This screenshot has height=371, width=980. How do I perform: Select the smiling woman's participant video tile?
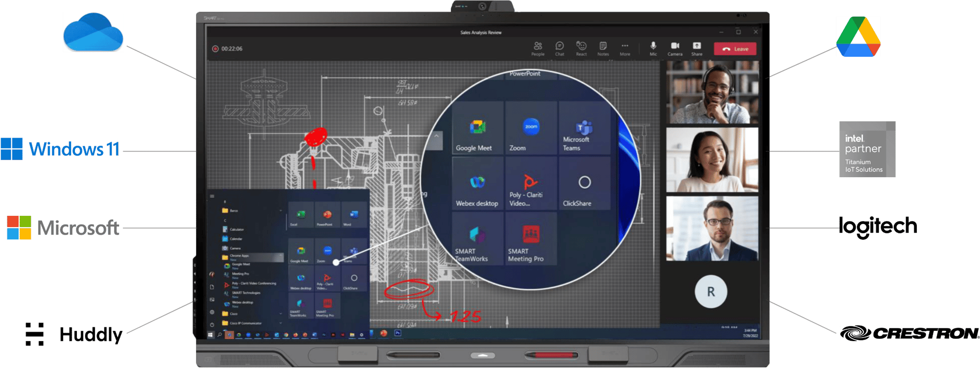tap(712, 160)
